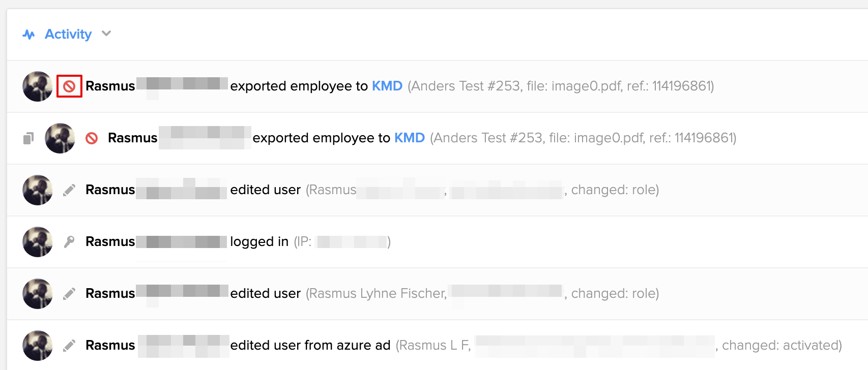Open the Activity heading label
868x370 pixels.
pyautogui.click(x=68, y=34)
